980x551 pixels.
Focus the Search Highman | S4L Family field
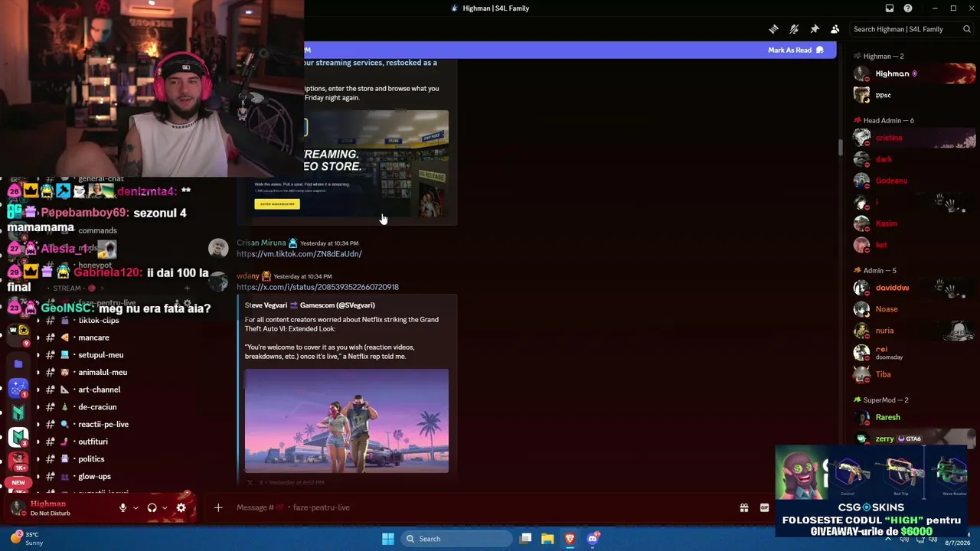[x=911, y=29]
